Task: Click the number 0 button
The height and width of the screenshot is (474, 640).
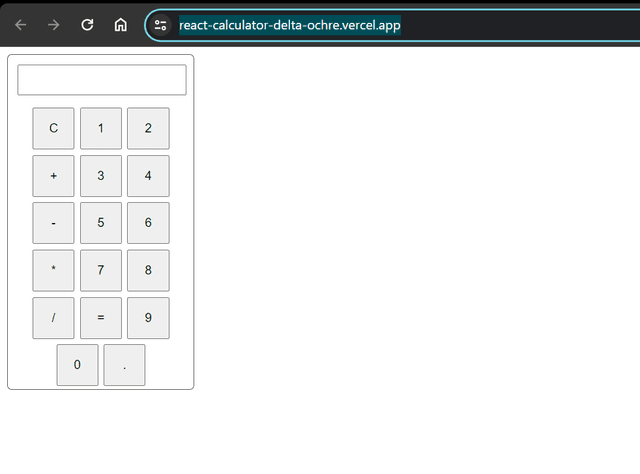Action: 78,365
